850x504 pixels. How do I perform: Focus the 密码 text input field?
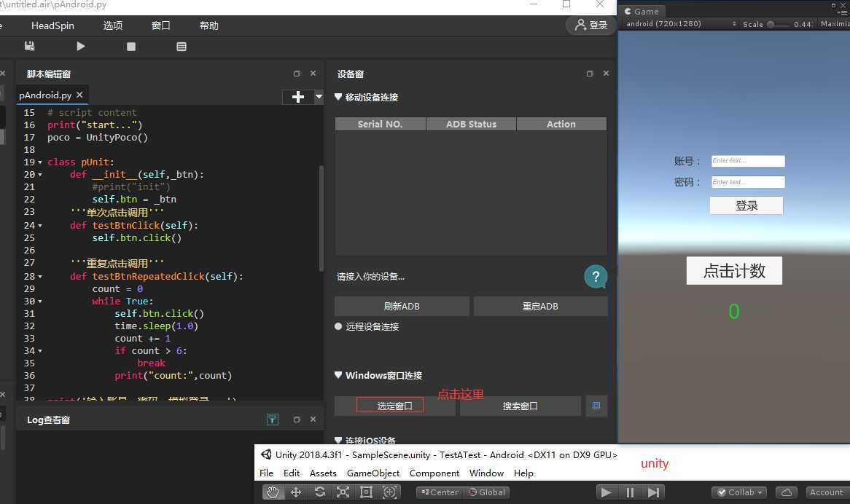[748, 182]
